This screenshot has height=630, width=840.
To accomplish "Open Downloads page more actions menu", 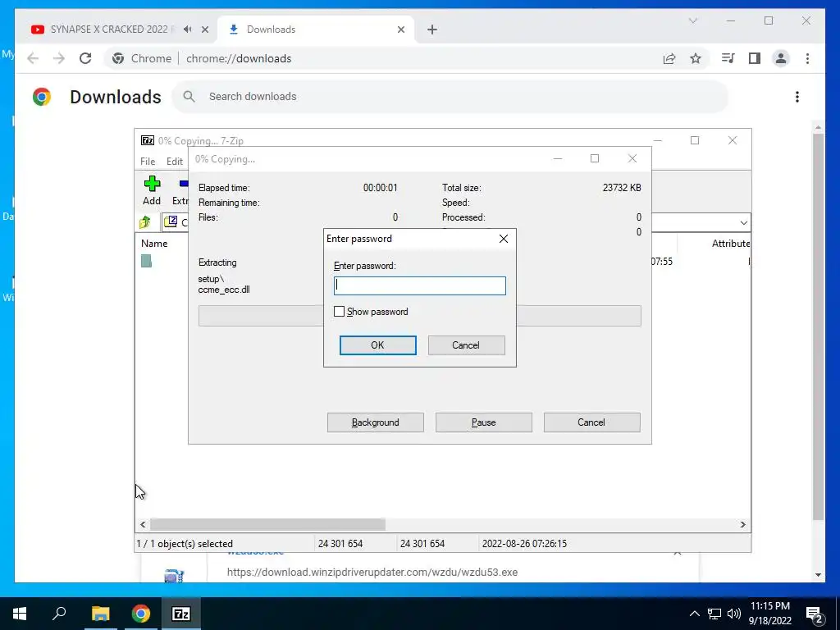I will tap(797, 97).
